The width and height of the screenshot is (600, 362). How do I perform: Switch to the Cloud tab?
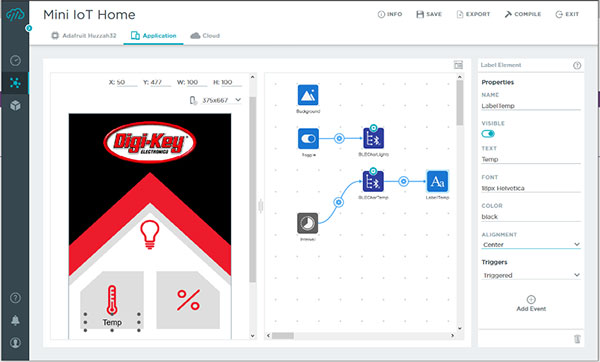tap(205, 36)
